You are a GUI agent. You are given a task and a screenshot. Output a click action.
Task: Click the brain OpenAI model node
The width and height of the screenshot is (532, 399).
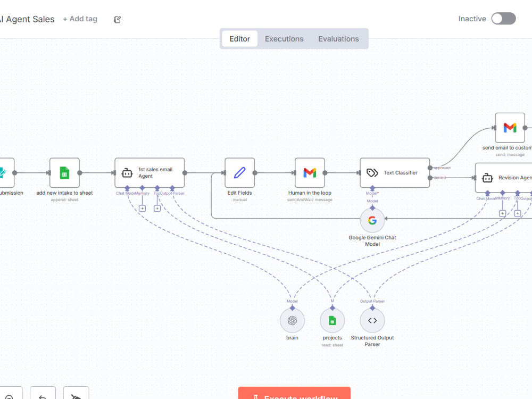(x=292, y=321)
